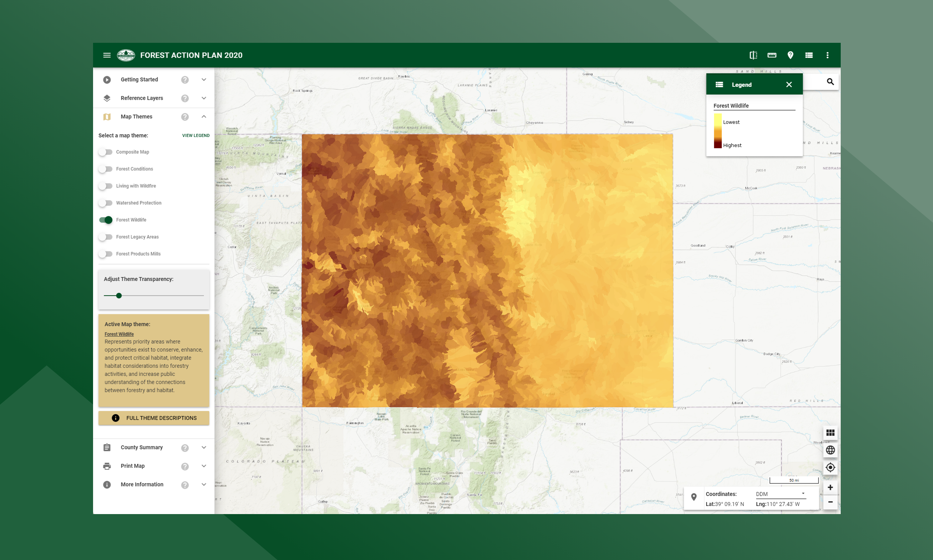Image resolution: width=933 pixels, height=560 pixels.
Task: Click the 50 mi scale bar
Action: [x=794, y=480]
